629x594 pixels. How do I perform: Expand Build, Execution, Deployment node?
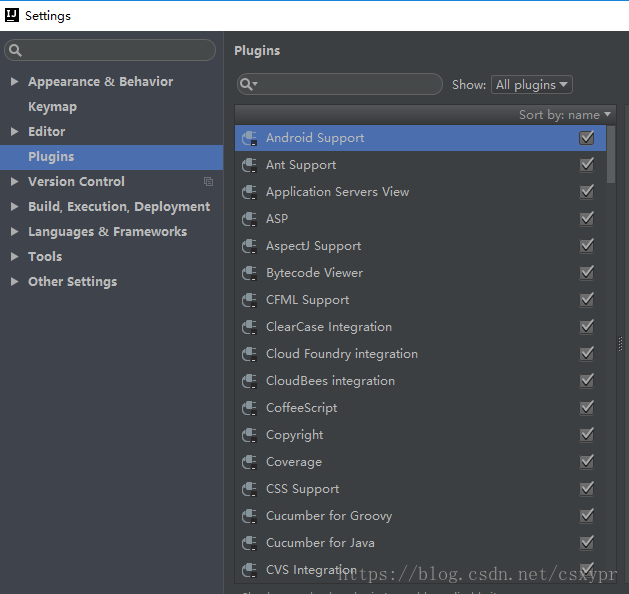[14, 207]
